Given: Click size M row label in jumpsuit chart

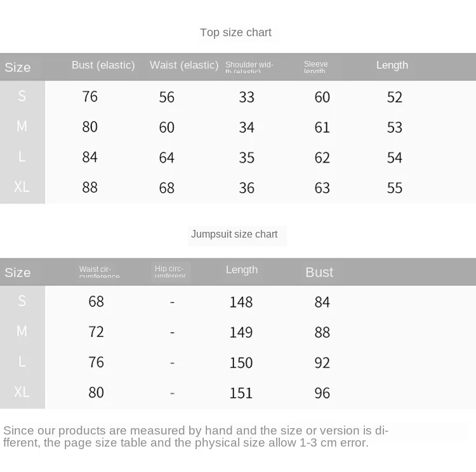Looking at the screenshot, I should pos(22,331).
